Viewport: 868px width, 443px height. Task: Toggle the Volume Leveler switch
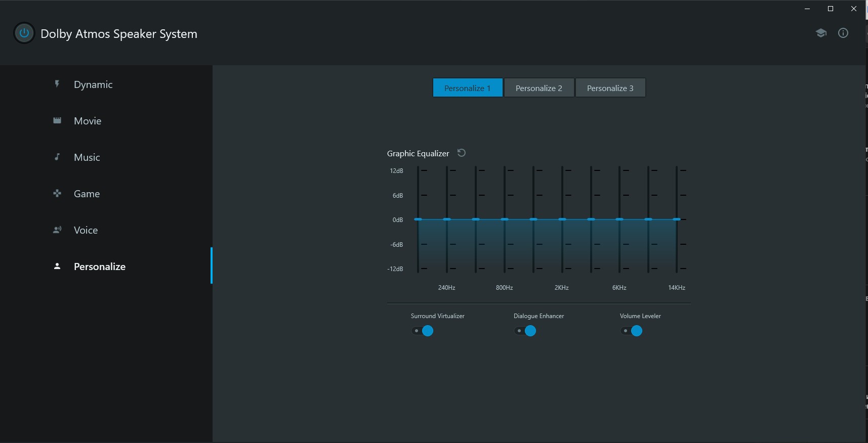point(632,331)
